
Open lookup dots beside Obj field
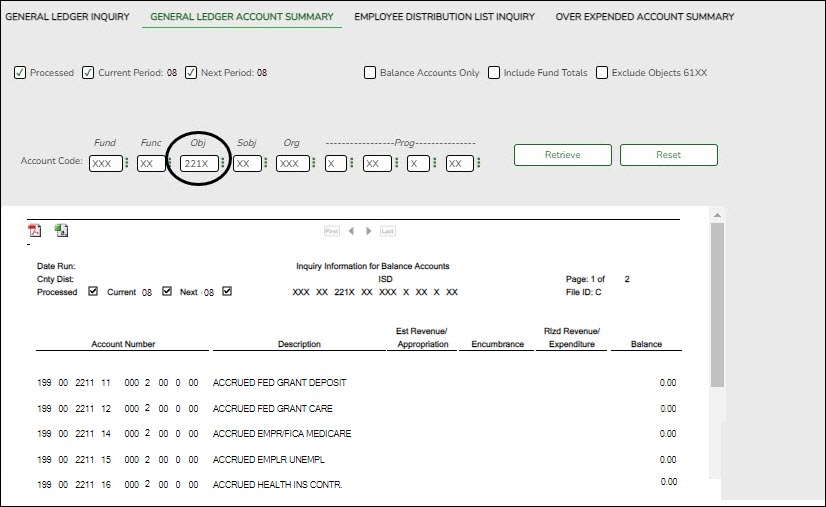click(x=223, y=163)
